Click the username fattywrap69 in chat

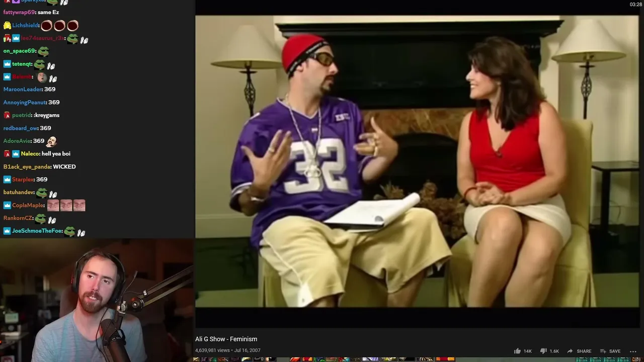click(x=19, y=13)
